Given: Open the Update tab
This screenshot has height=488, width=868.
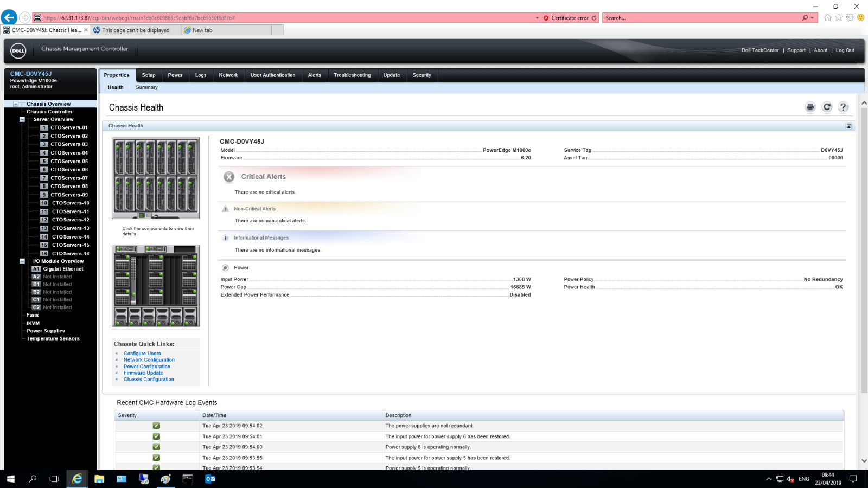Looking at the screenshot, I should 392,75.
